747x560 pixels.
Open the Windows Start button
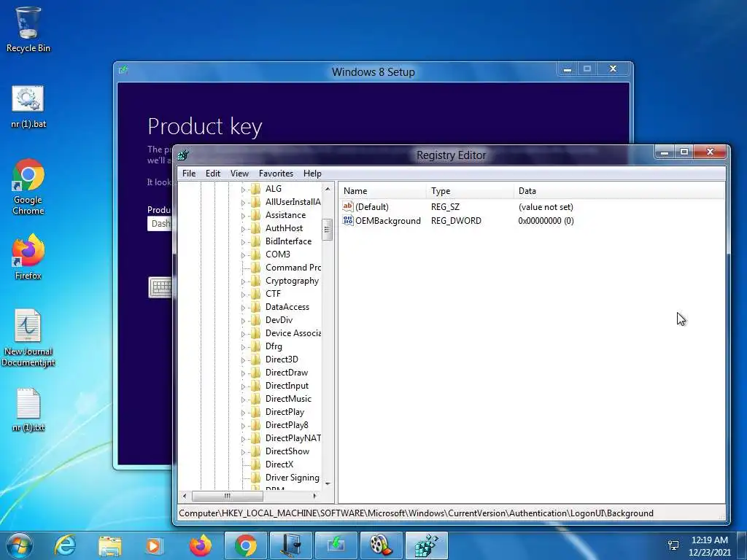tap(20, 545)
